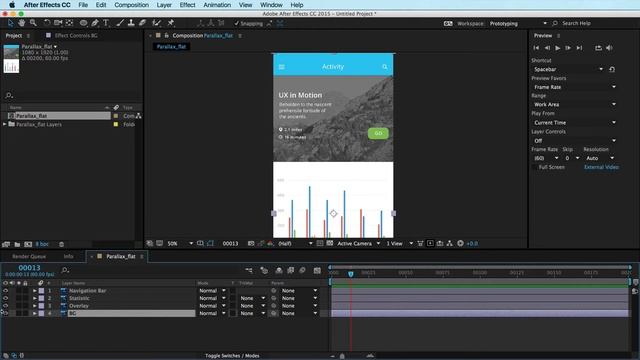Switch to the Render Queue tab
This screenshot has height=360, width=640.
click(x=29, y=256)
